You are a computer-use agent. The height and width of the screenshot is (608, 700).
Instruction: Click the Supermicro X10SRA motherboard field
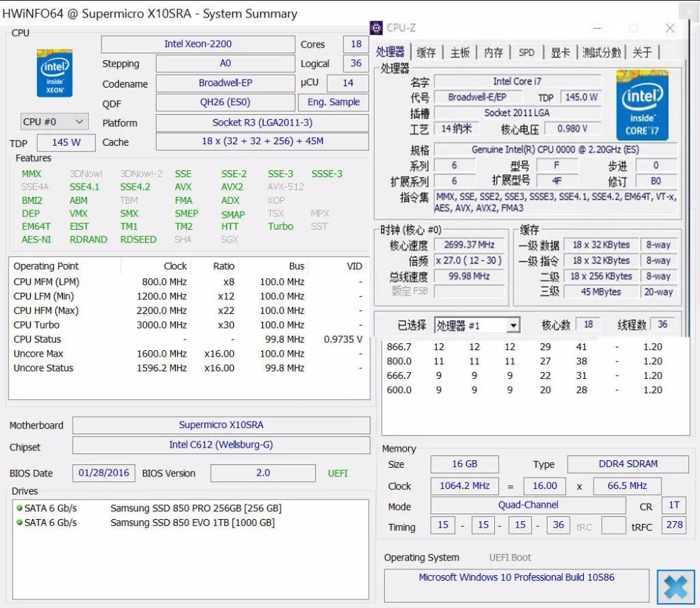221,425
